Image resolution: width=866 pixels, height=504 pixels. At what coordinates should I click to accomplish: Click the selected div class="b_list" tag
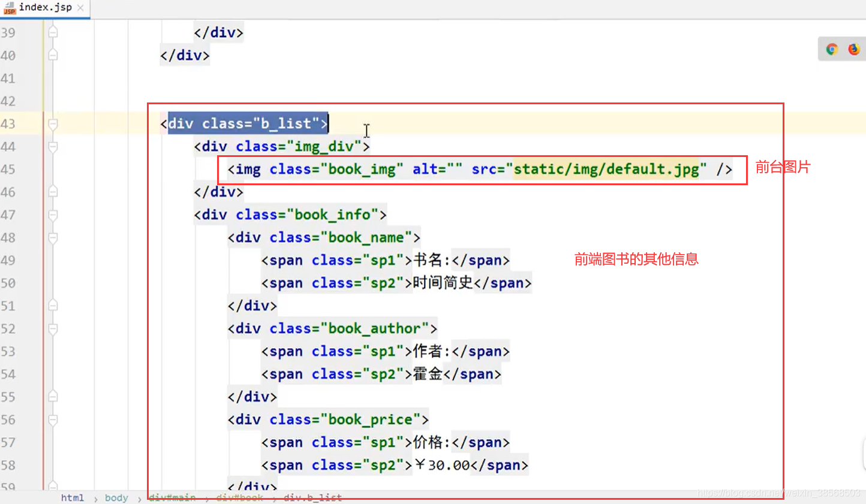pyautogui.click(x=244, y=123)
